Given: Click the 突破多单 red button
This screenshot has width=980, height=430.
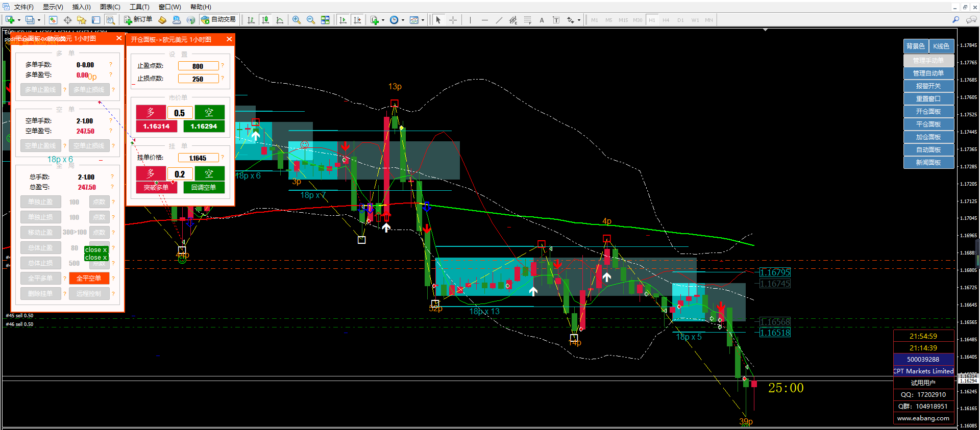Looking at the screenshot, I should tap(156, 188).
